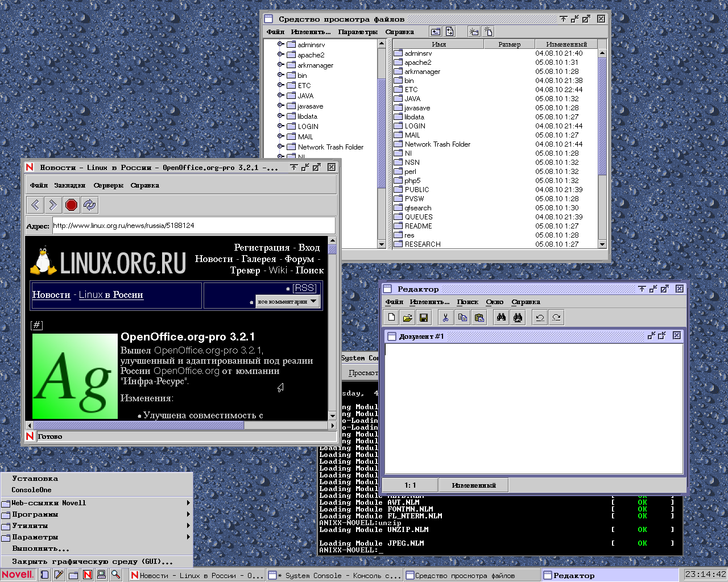Viewport: 728px width, 582px height.
Task: Open the Поиск menu in the editor
Action: click(x=468, y=302)
